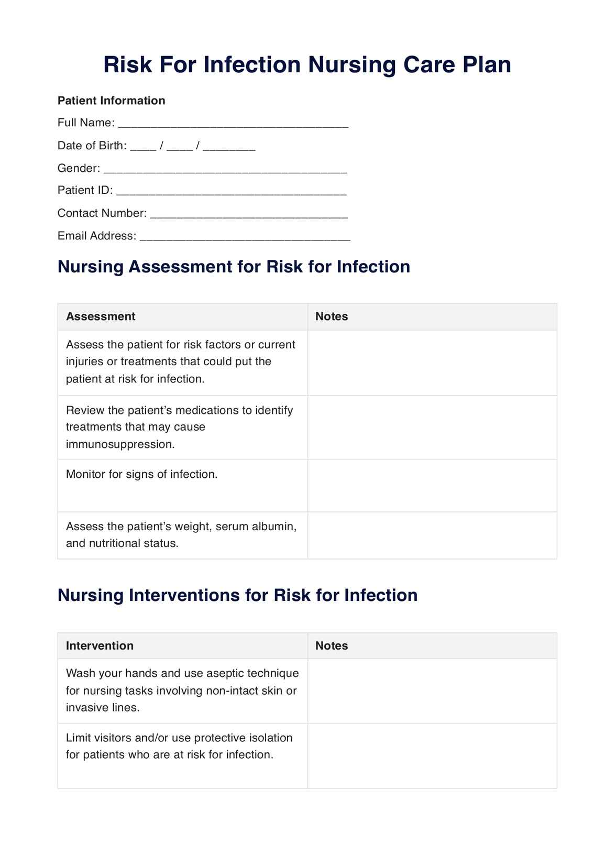Select Notes cell beside Limit visitors row
The height and width of the screenshot is (854, 616).
(x=432, y=756)
